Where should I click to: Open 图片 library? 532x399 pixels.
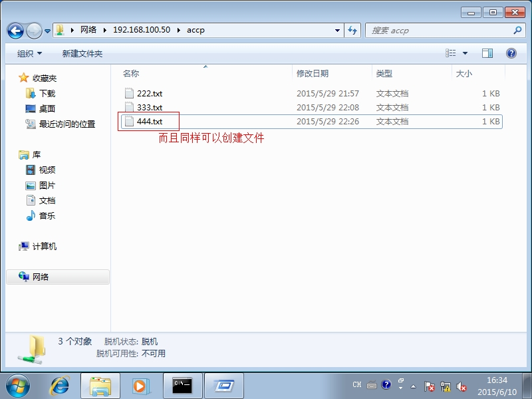[x=47, y=186]
